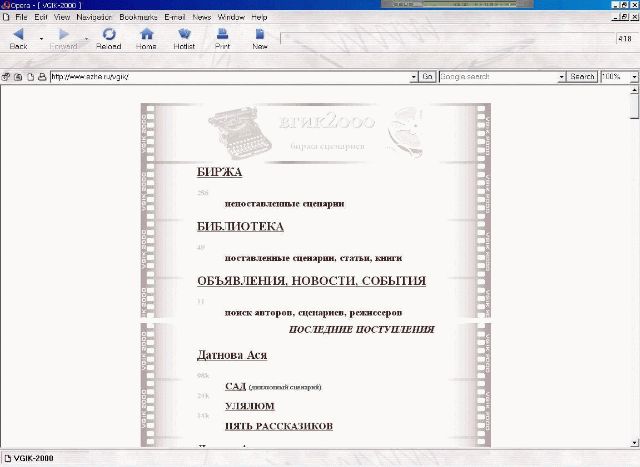Open the News menu
This screenshot has width=640, height=467.
[202, 17]
